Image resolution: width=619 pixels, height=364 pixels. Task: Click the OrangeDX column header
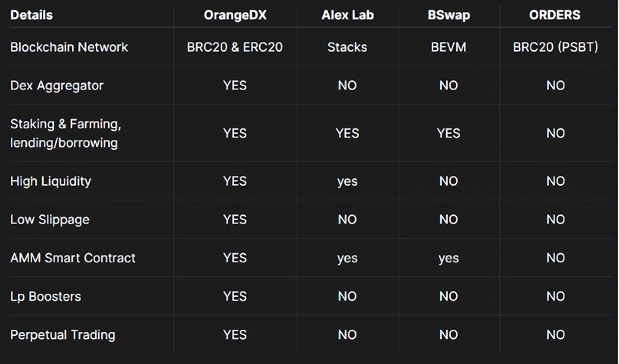point(235,15)
